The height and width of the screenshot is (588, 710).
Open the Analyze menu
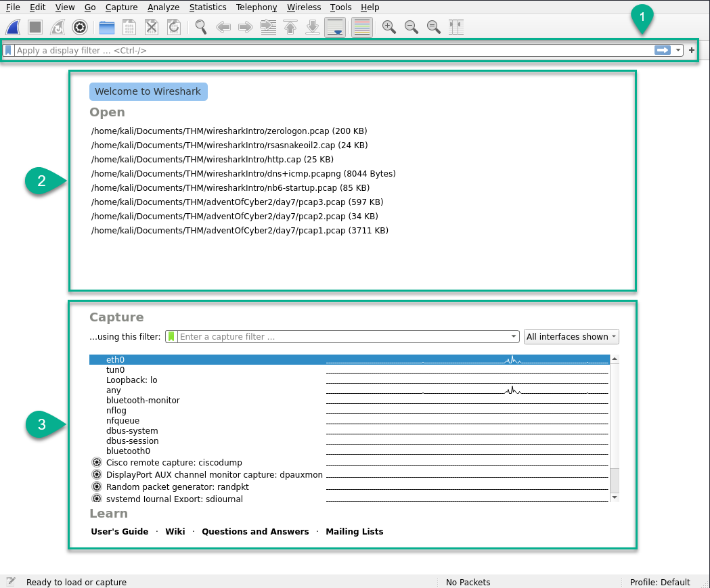(164, 7)
